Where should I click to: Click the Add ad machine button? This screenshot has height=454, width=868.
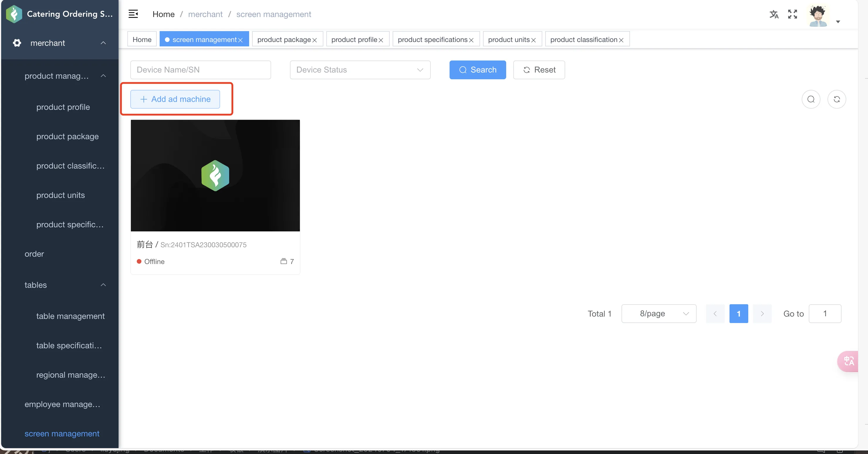click(x=175, y=99)
